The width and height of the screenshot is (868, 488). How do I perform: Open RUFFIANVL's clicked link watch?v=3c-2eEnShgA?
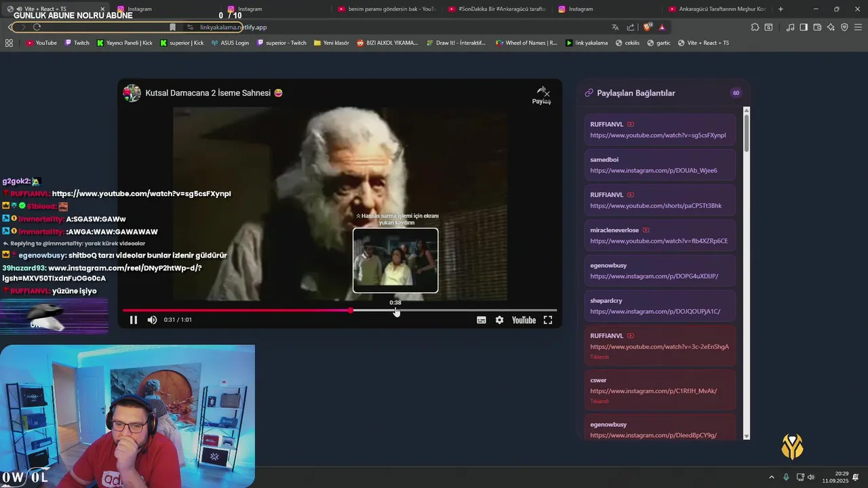pos(659,346)
